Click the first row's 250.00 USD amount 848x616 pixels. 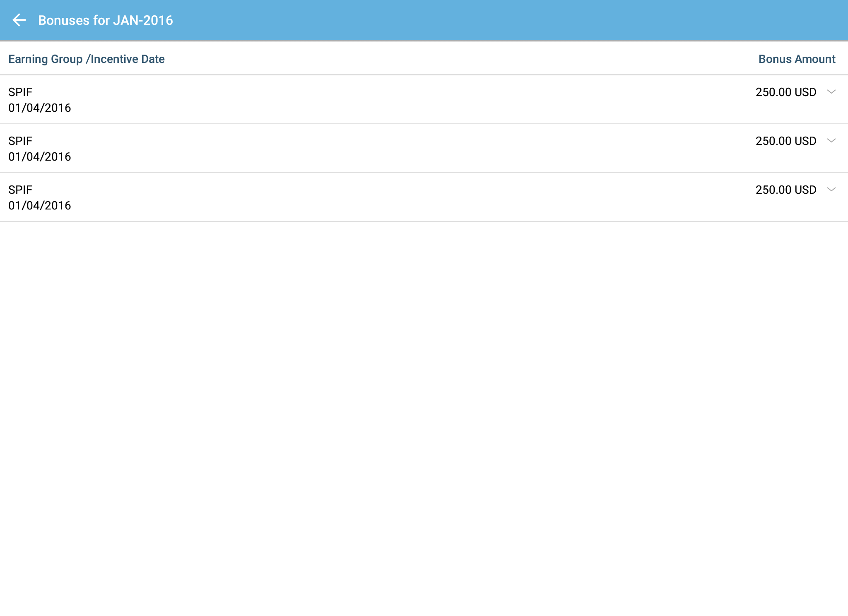coord(786,92)
